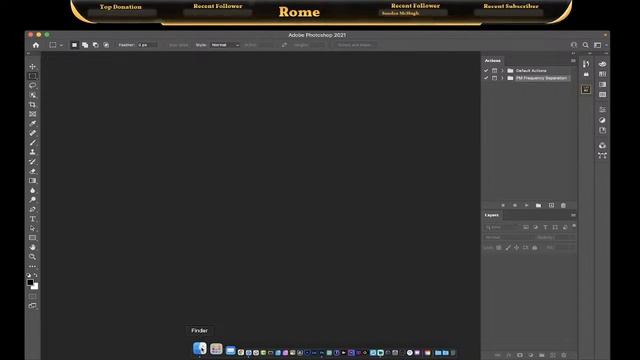The image size is (640, 360).
Task: Click the default colors mini icon
Action: click(29, 276)
